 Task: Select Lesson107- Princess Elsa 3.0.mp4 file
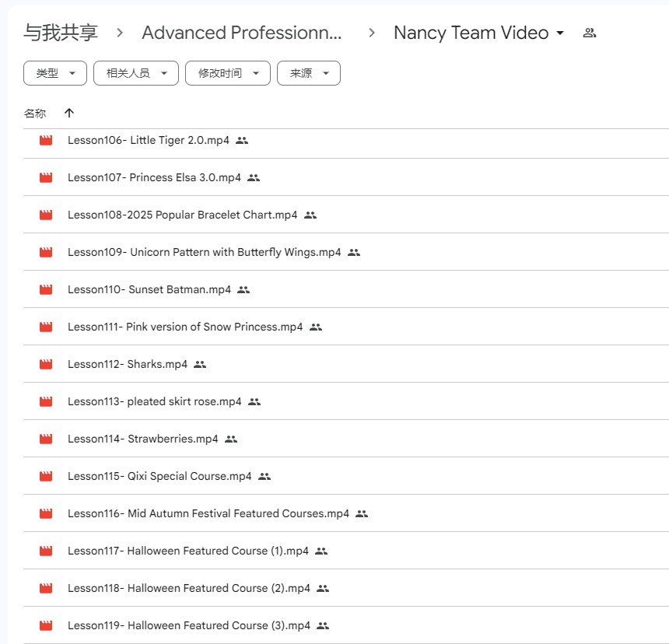click(154, 177)
